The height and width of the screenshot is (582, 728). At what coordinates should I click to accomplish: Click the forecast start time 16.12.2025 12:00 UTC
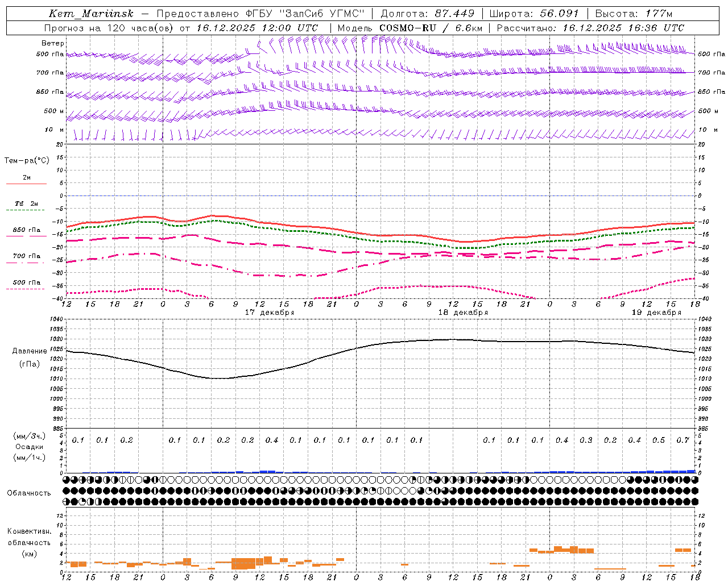click(x=257, y=28)
